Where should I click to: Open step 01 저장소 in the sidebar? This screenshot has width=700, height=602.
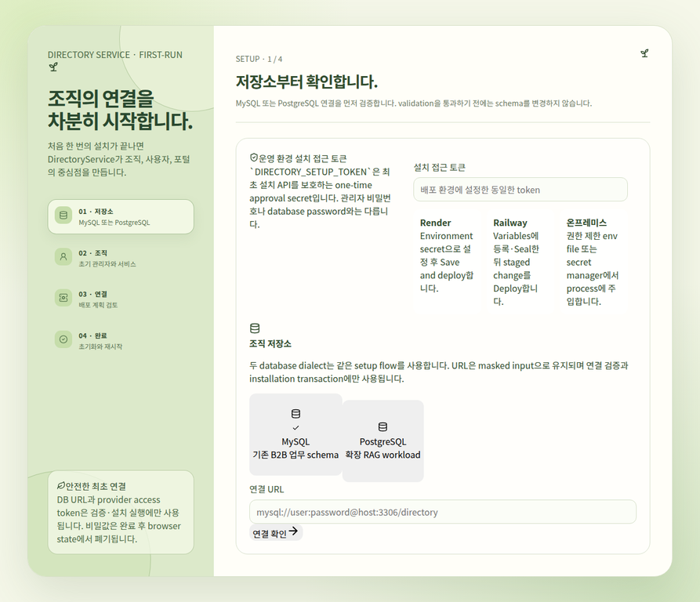[x=121, y=216]
